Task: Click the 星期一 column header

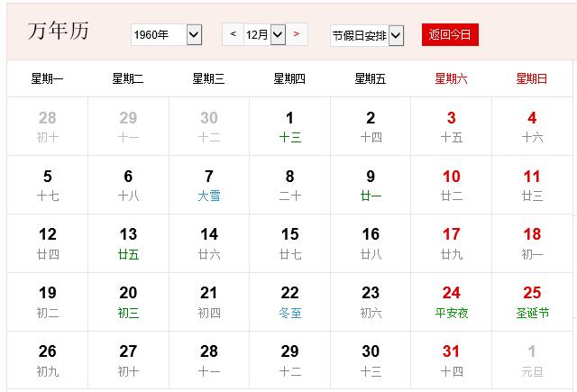Action: (x=47, y=78)
